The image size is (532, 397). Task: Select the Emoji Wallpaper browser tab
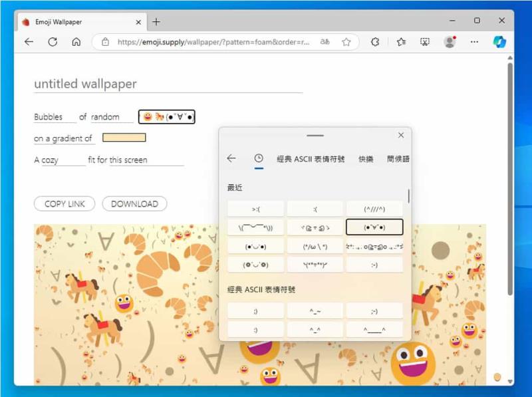[x=82, y=22]
